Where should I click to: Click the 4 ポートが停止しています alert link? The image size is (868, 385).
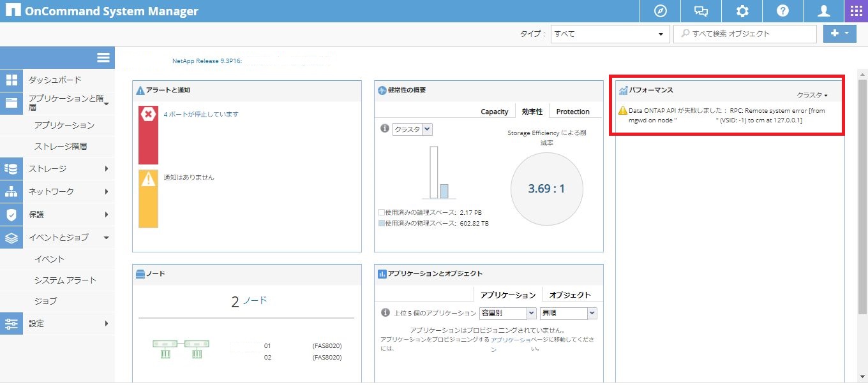pos(201,114)
